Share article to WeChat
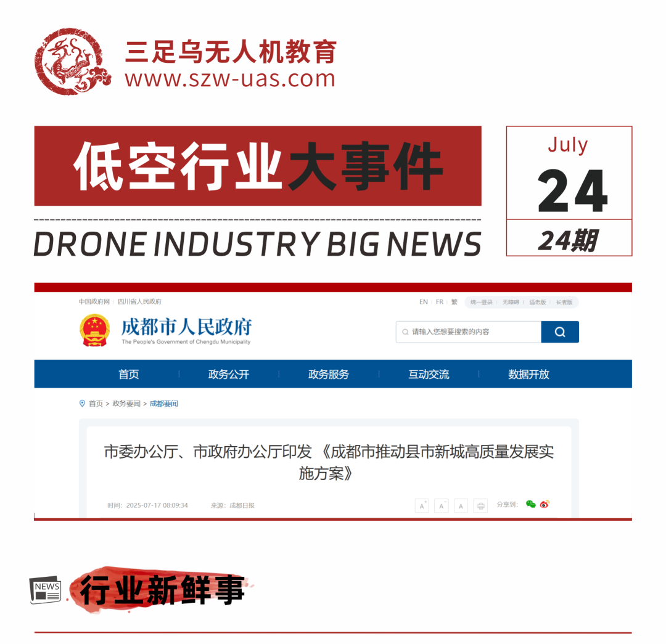Viewport: 666px width, 644px height. [530, 504]
